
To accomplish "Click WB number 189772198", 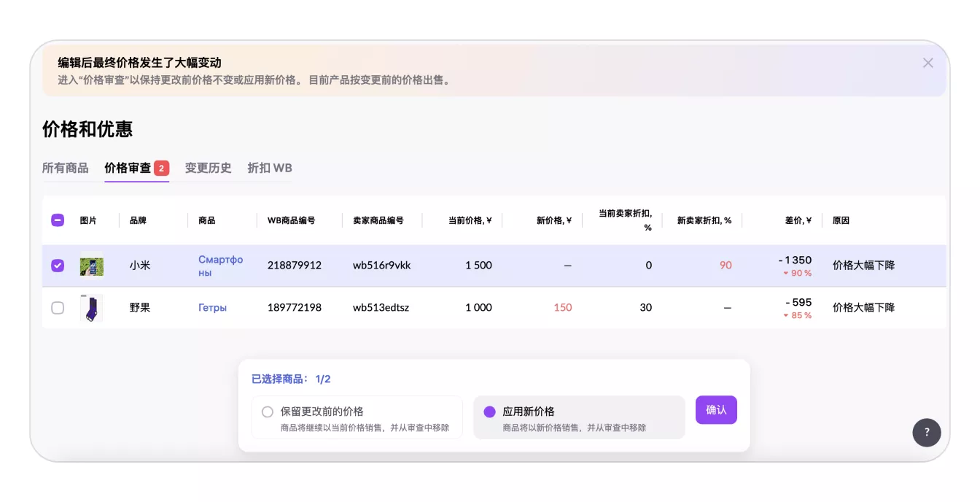I will tap(295, 308).
